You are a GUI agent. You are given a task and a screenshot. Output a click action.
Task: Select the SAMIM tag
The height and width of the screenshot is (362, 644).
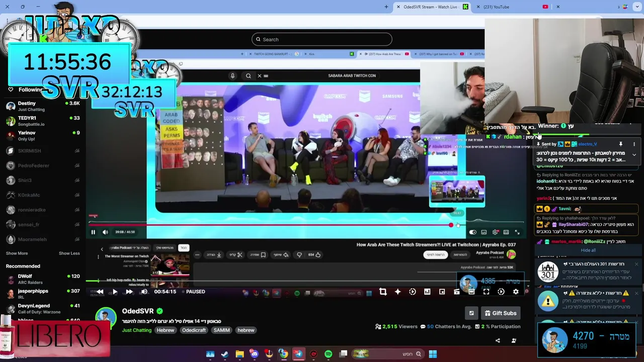[221, 330]
